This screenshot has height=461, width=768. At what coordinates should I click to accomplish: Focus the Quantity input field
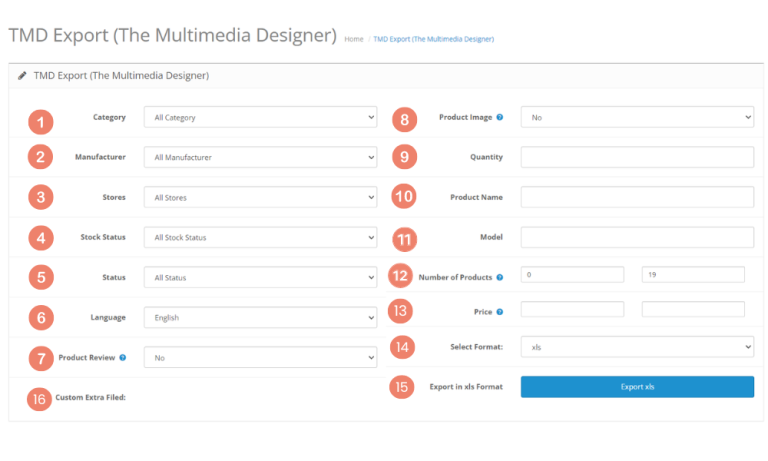pos(637,157)
